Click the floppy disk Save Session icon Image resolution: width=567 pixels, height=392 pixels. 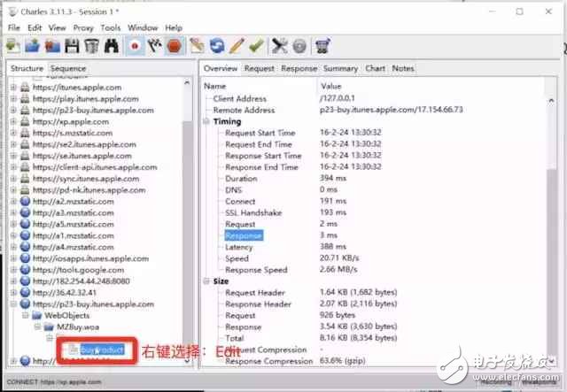pos(71,46)
